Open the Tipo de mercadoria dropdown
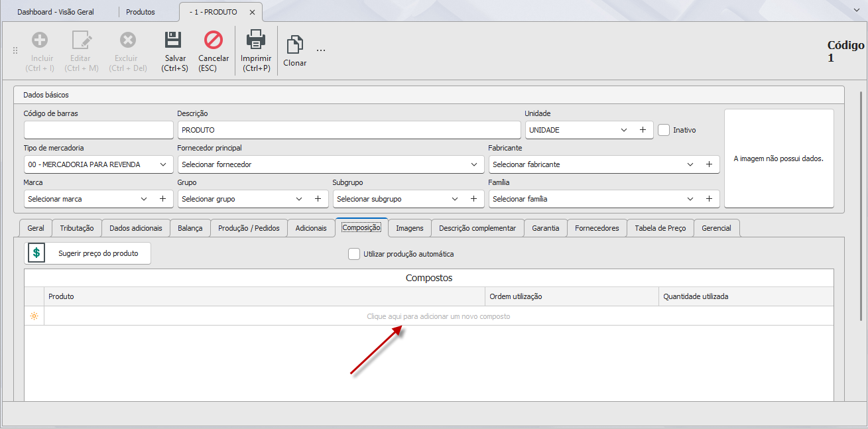The image size is (868, 429). (x=163, y=164)
